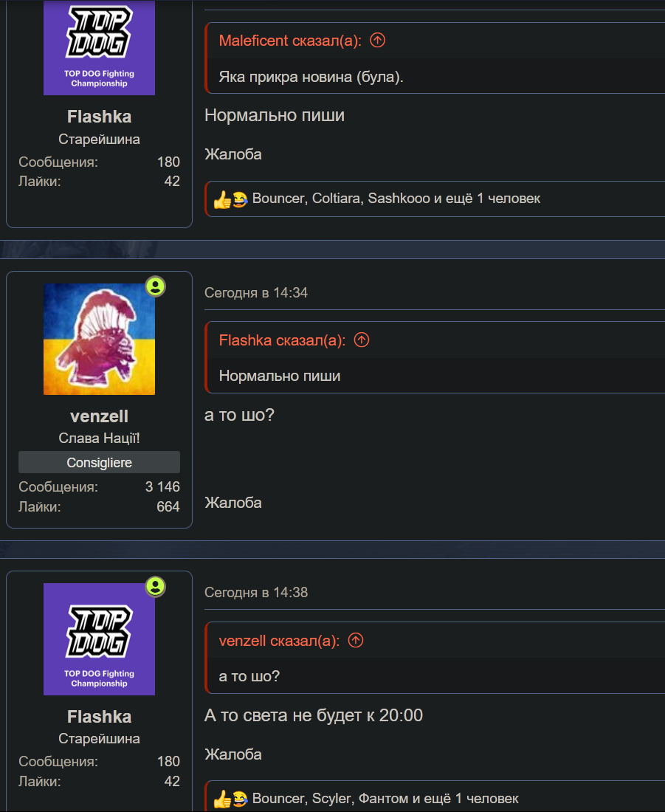
Task: Open Сегодня в 14:34 timestamp link
Action: point(256,292)
